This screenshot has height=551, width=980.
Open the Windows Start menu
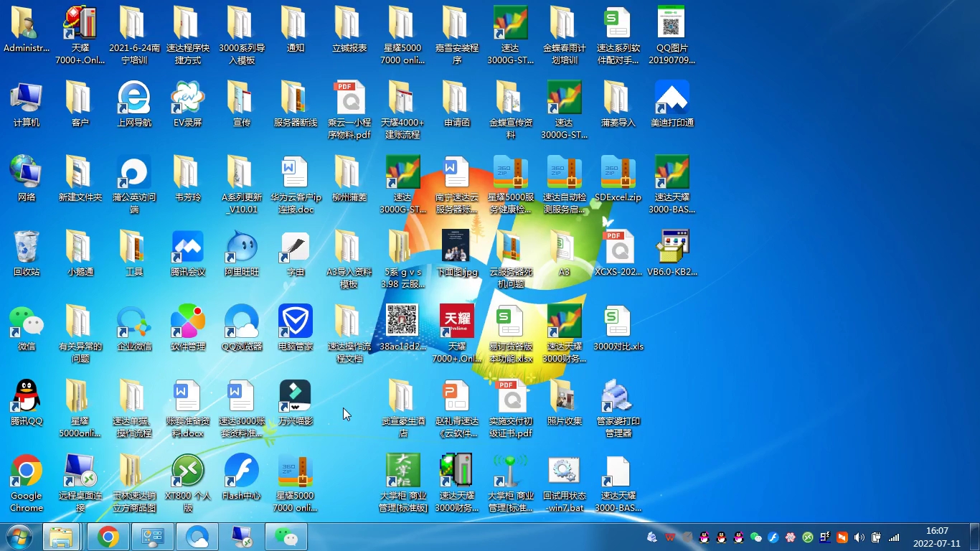[x=19, y=537]
